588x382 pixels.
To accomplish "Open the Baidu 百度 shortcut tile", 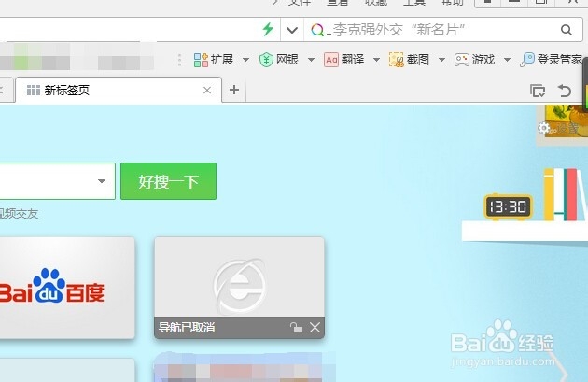I will [67, 288].
